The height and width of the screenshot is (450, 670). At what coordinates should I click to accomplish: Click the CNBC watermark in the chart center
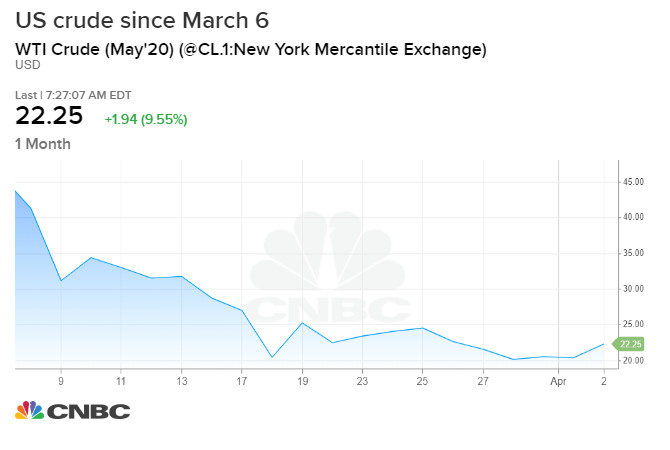pyautogui.click(x=328, y=271)
